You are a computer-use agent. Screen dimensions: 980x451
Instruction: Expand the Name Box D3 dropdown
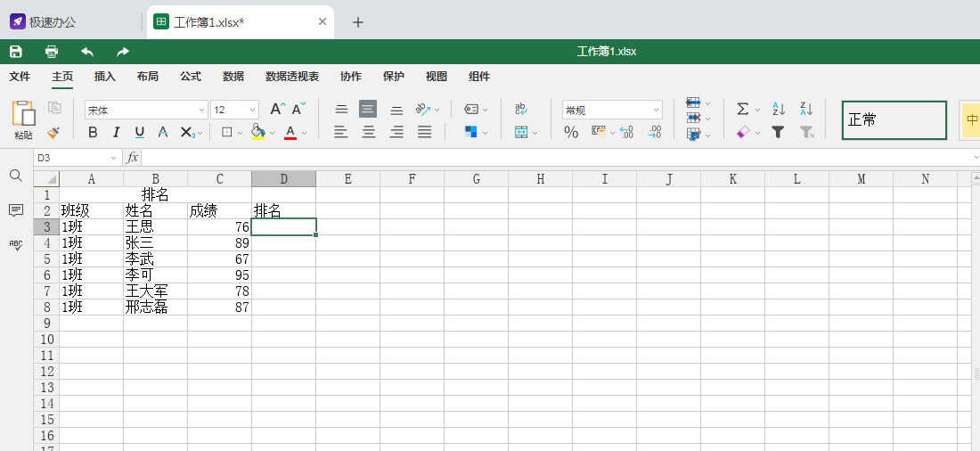pyautogui.click(x=113, y=159)
